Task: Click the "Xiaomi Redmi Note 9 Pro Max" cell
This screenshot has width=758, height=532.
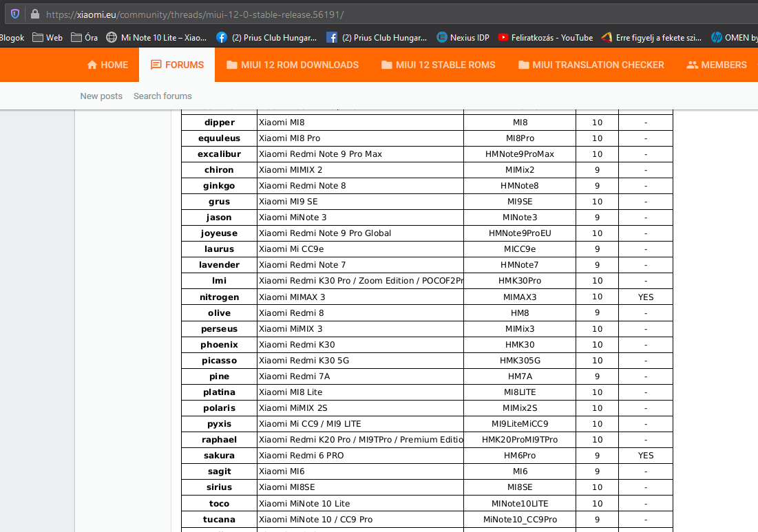Action: 361,154
